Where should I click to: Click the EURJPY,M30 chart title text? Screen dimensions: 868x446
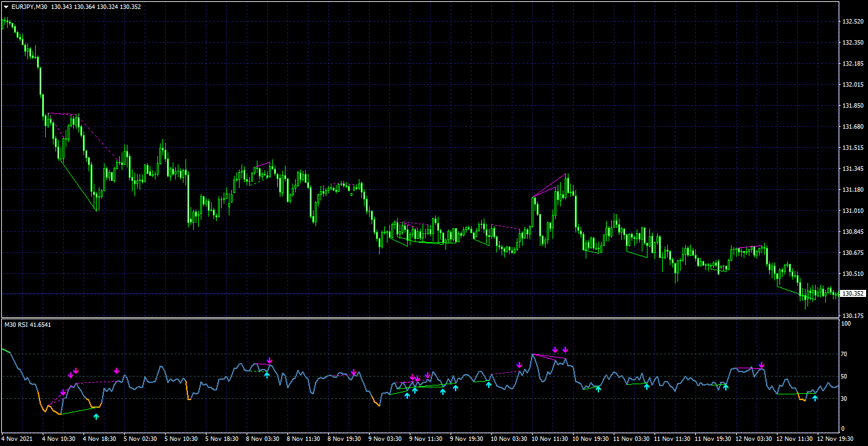pos(29,6)
